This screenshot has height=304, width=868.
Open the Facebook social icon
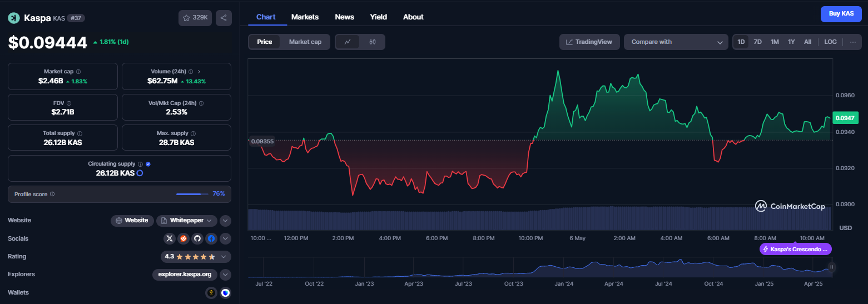pyautogui.click(x=211, y=238)
